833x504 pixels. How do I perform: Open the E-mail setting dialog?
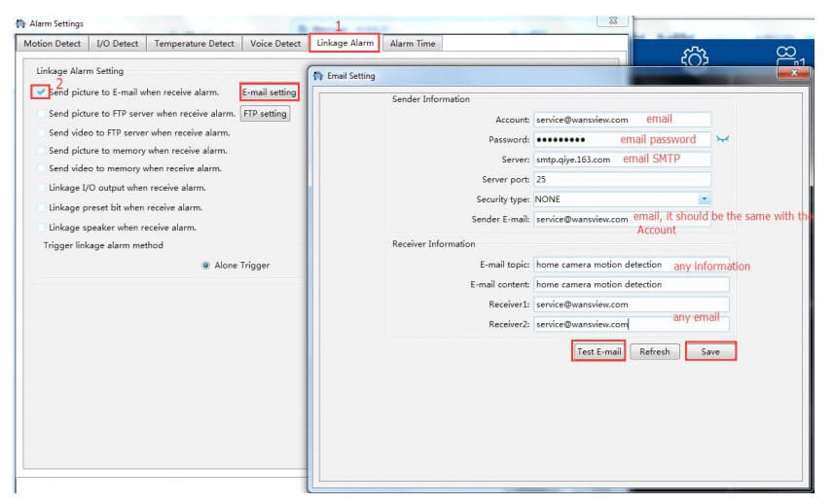pyautogui.click(x=269, y=92)
